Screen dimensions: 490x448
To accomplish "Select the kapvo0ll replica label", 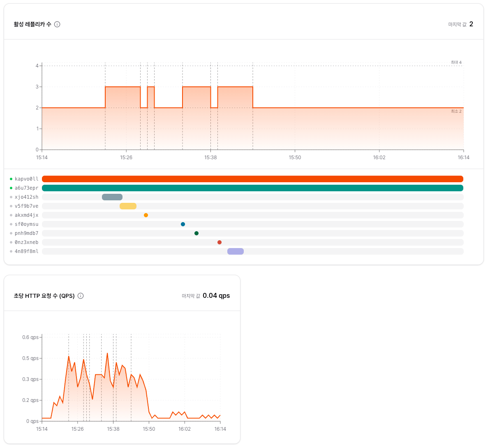I will pos(27,179).
